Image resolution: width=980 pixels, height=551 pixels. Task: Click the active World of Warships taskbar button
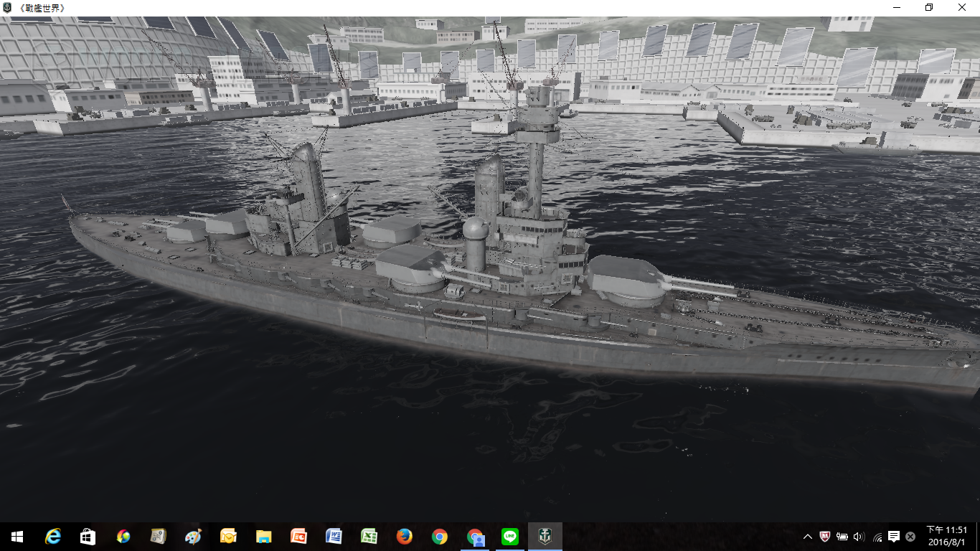[545, 537]
